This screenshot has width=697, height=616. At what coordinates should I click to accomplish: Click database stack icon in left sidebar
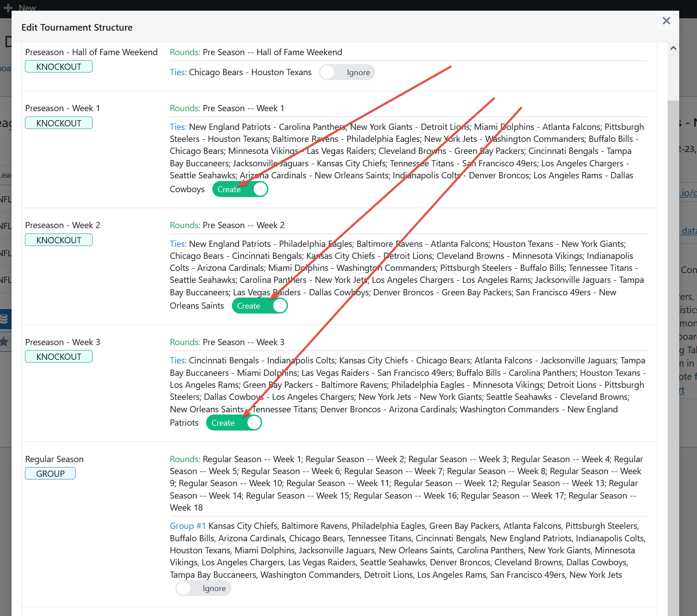coord(4,319)
